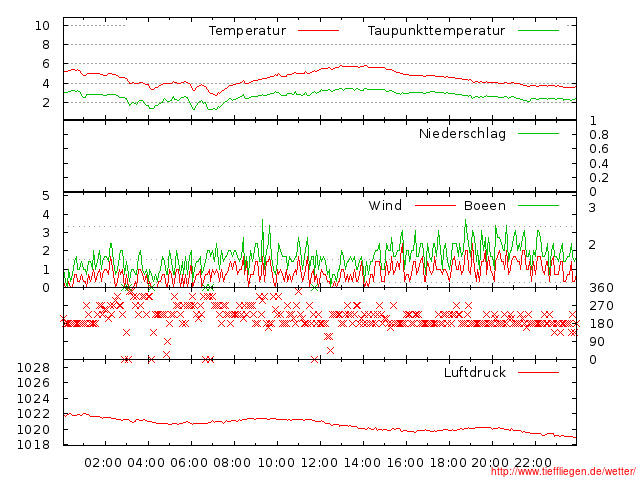This screenshot has width=640, height=480.
Task: Click the 180 wind direction axis value
Action: pyautogui.click(x=601, y=324)
